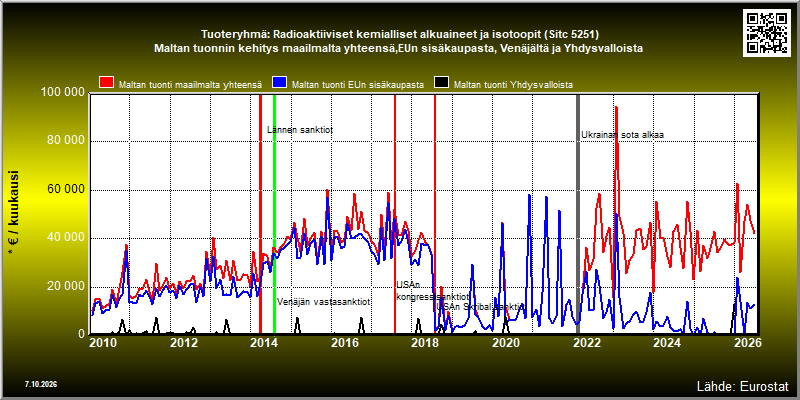Click the y-axis value 0
The height and width of the screenshot is (400, 800).
point(81,334)
